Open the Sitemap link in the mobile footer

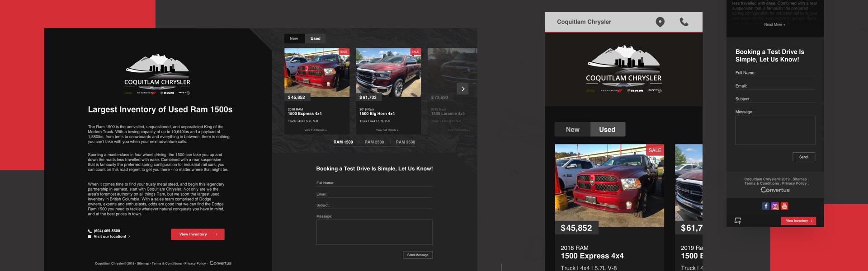pos(799,179)
